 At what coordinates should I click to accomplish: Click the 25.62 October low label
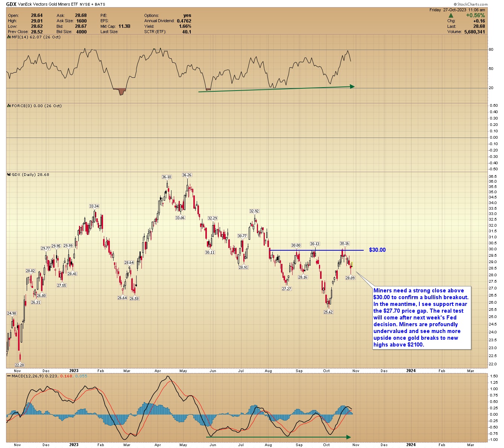(328, 312)
